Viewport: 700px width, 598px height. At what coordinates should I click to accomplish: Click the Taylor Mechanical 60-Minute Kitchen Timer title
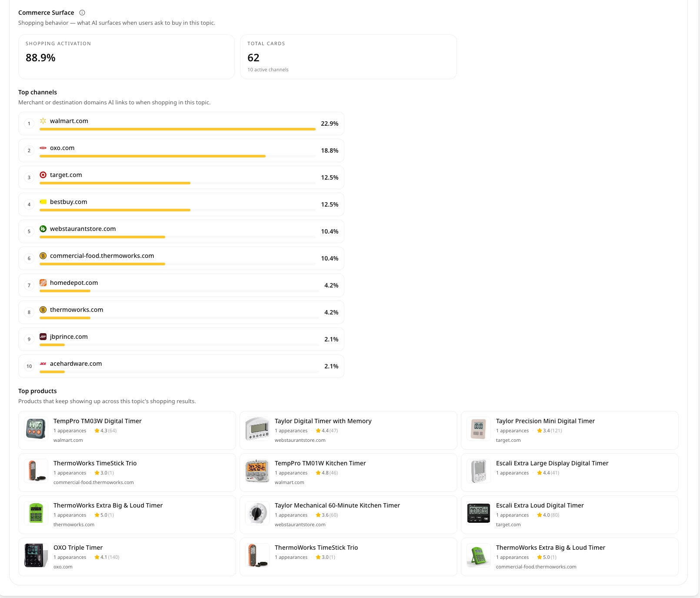(x=337, y=505)
